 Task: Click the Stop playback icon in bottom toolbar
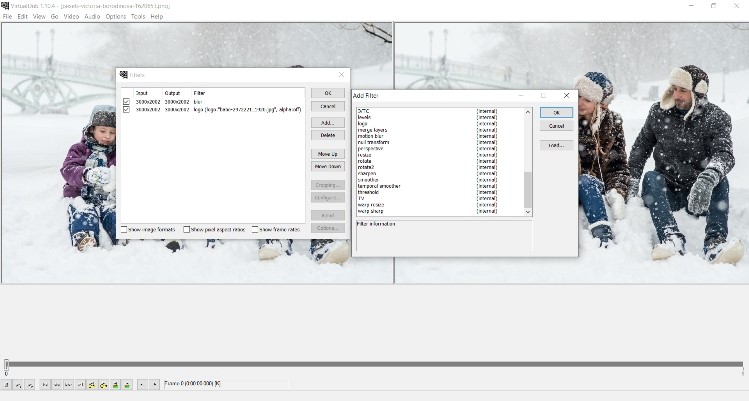click(x=6, y=384)
